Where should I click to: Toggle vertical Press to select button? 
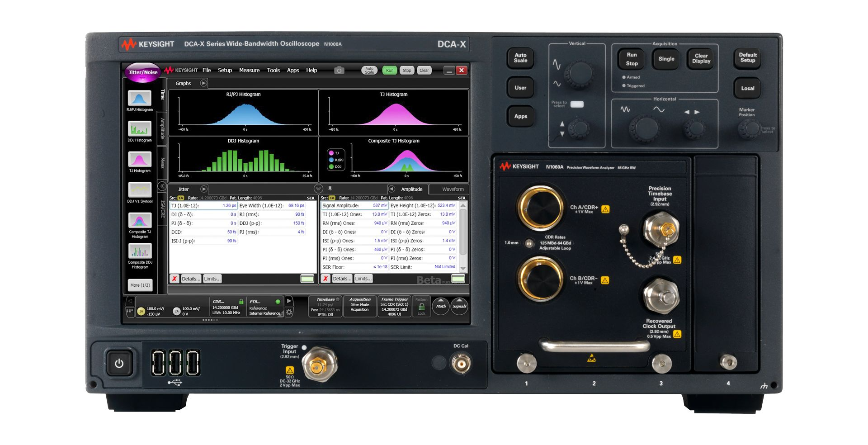click(577, 104)
